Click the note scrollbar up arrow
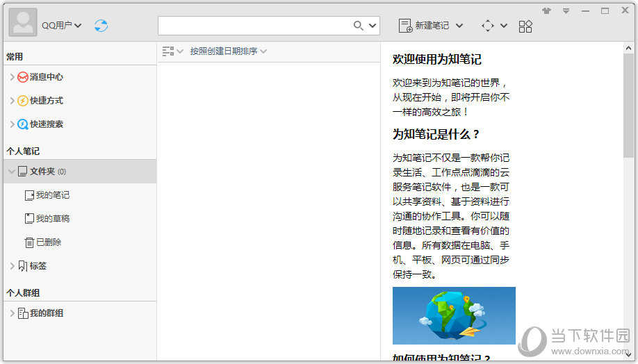The image size is (638, 364). [628, 48]
